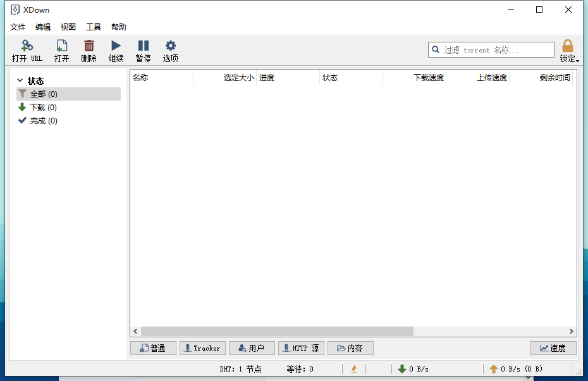This screenshot has height=381, width=588.
Task: Switch to the Tracker tab
Action: (202, 347)
